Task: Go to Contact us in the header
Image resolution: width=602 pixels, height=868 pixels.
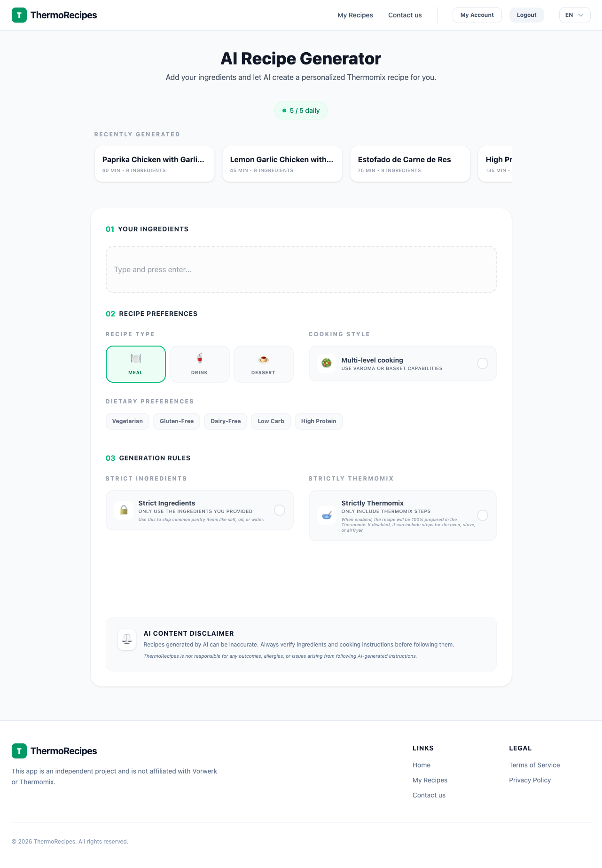Action: [x=405, y=15]
